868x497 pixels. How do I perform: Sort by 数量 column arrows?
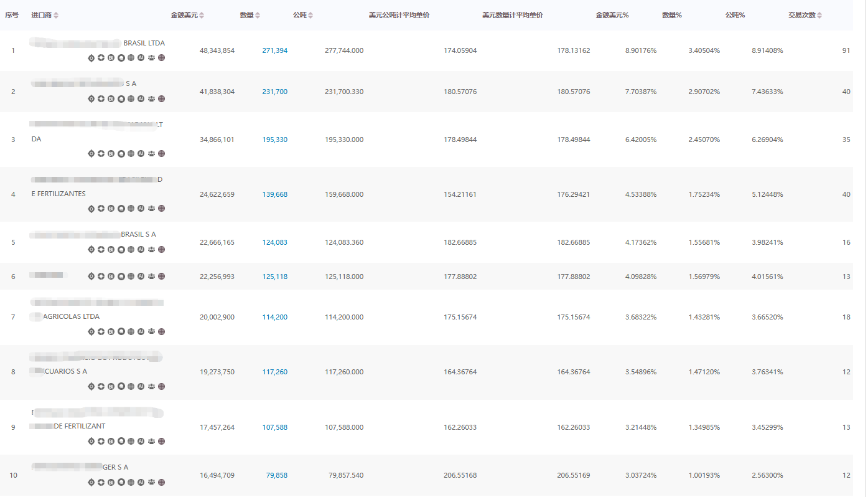pos(258,16)
